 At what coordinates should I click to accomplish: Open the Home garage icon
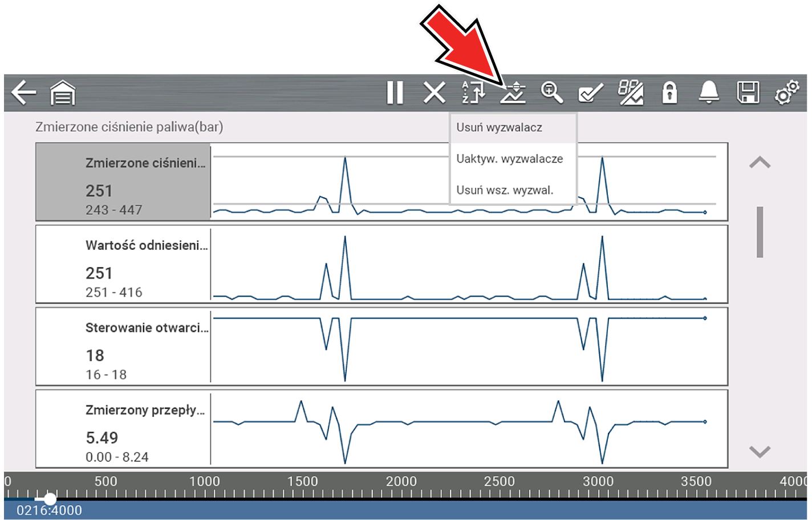(63, 92)
